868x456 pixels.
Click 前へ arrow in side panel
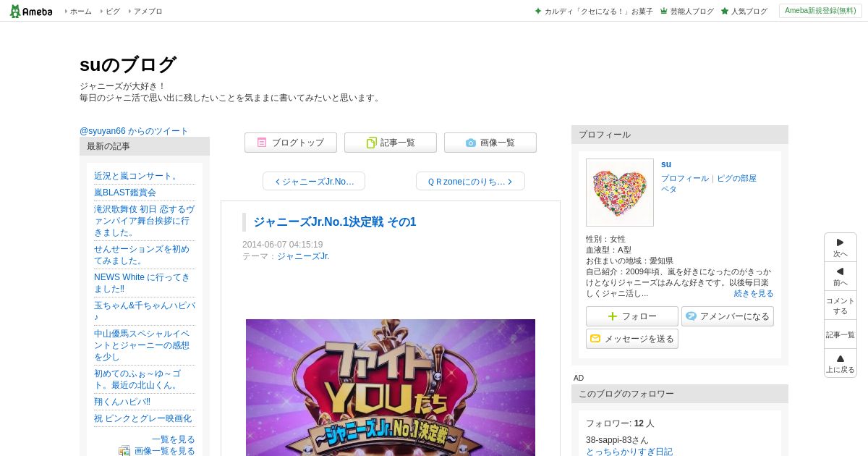click(x=841, y=276)
